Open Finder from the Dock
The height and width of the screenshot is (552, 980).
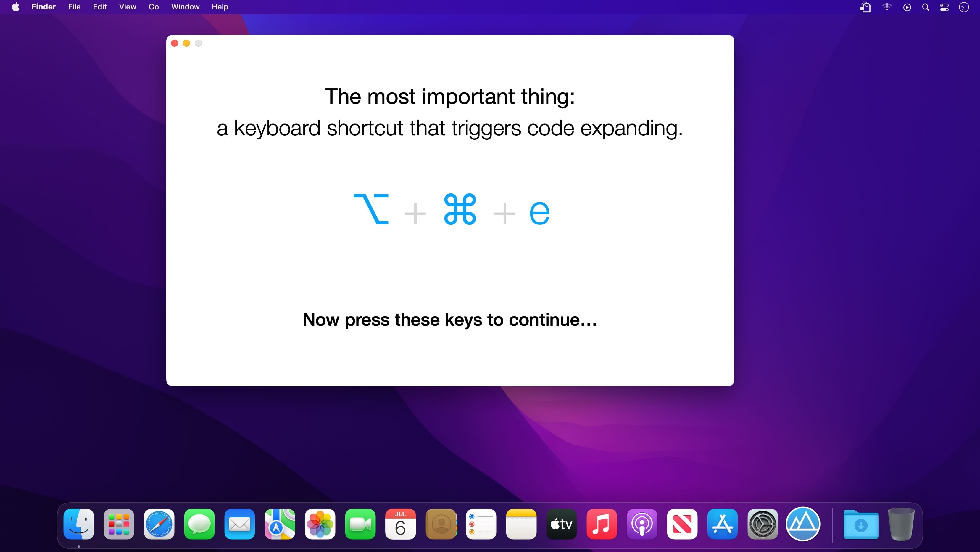click(79, 524)
